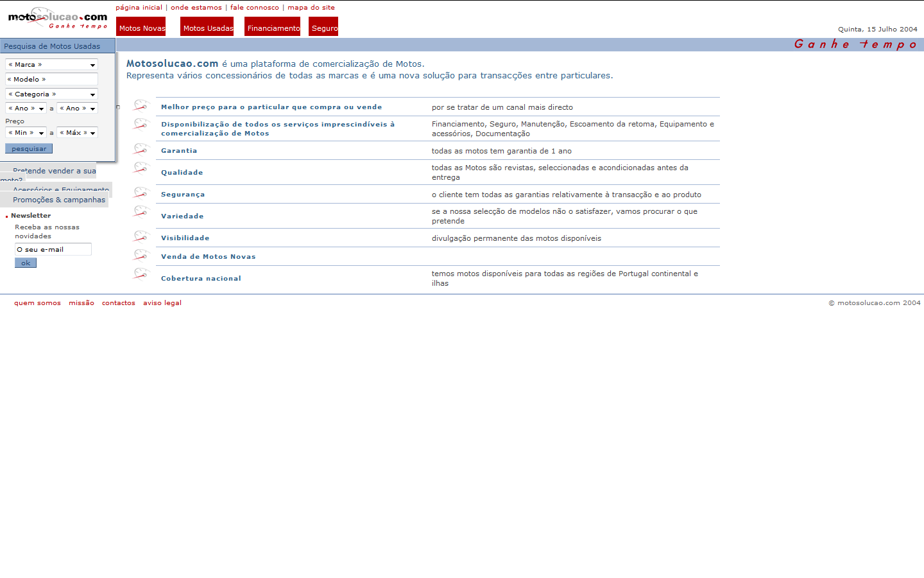Viewport: 924px width, 578px height.
Task: Click the newsletter e-mail input field
Action: (53, 249)
